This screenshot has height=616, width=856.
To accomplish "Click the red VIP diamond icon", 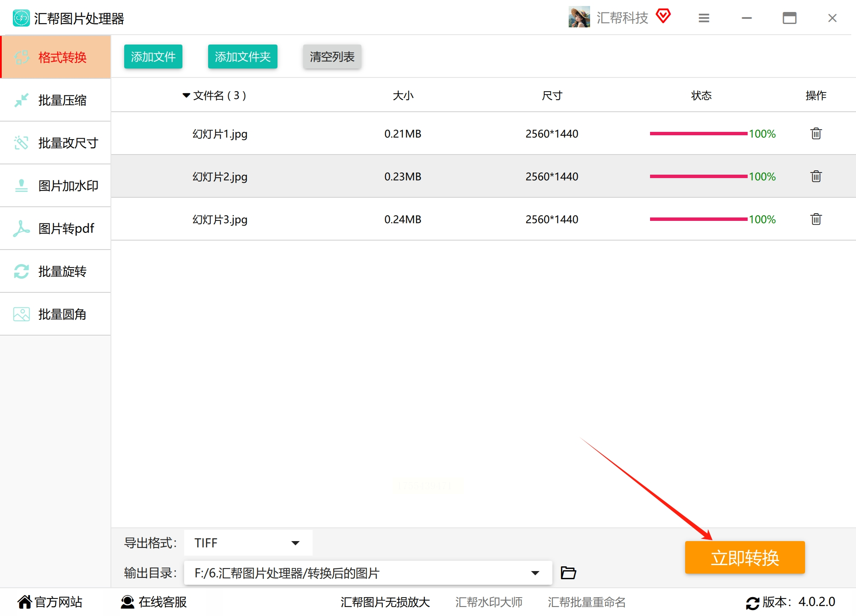I will 663,16.
